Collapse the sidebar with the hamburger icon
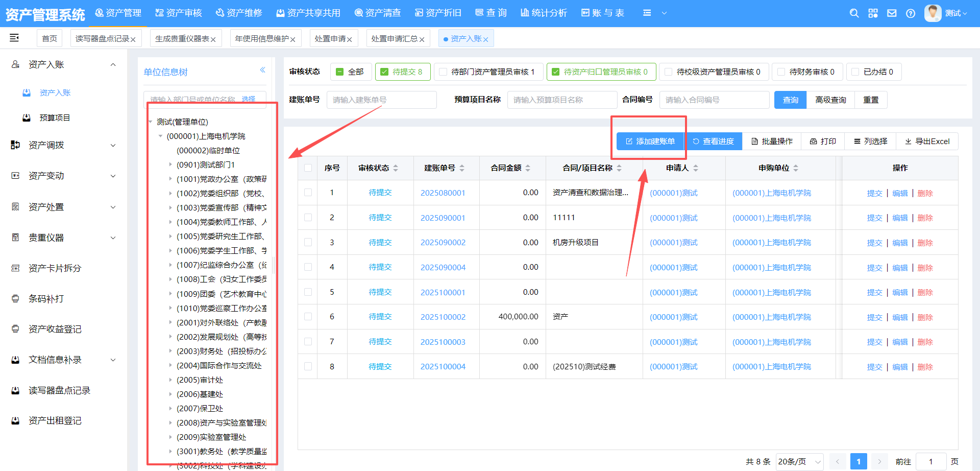Image resolution: width=980 pixels, height=471 pixels. coord(14,38)
